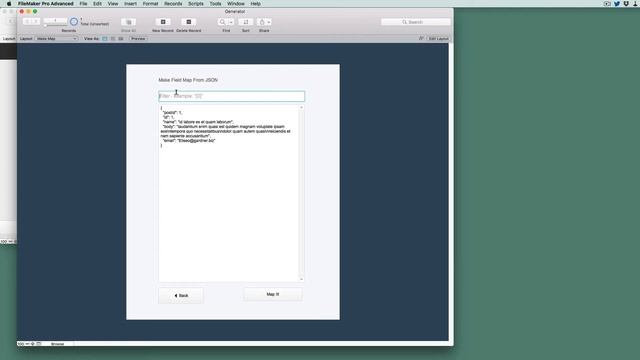Open the Edit menu
The image size is (640, 360).
pyautogui.click(x=97, y=4)
